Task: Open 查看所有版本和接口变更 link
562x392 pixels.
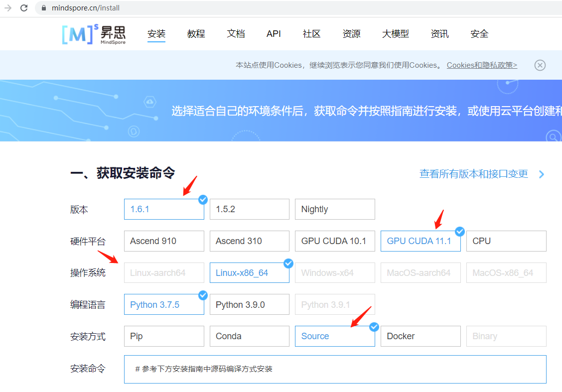Action: coord(473,174)
